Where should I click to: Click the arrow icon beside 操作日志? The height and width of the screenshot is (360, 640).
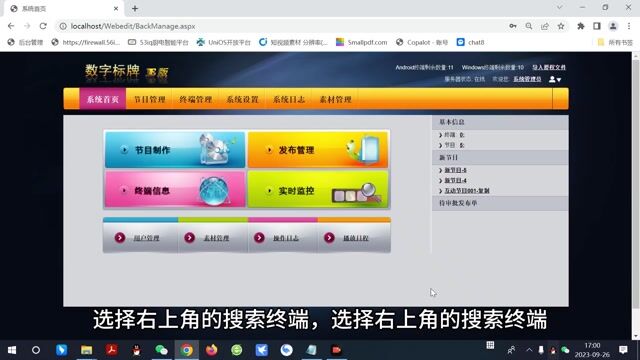click(260, 238)
